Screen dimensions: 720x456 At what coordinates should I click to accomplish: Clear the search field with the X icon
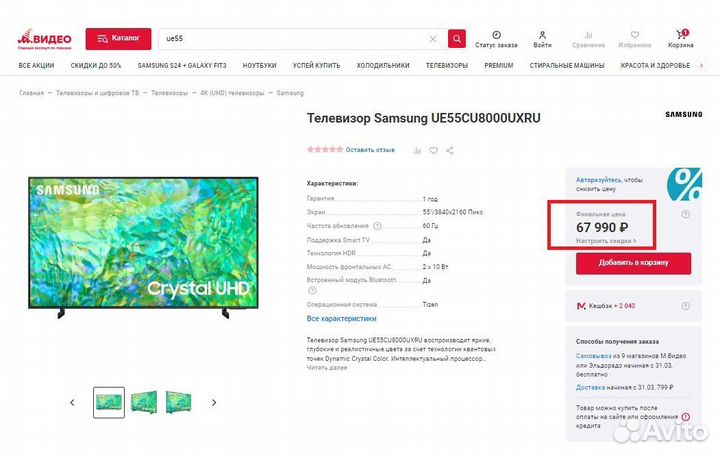(433, 39)
